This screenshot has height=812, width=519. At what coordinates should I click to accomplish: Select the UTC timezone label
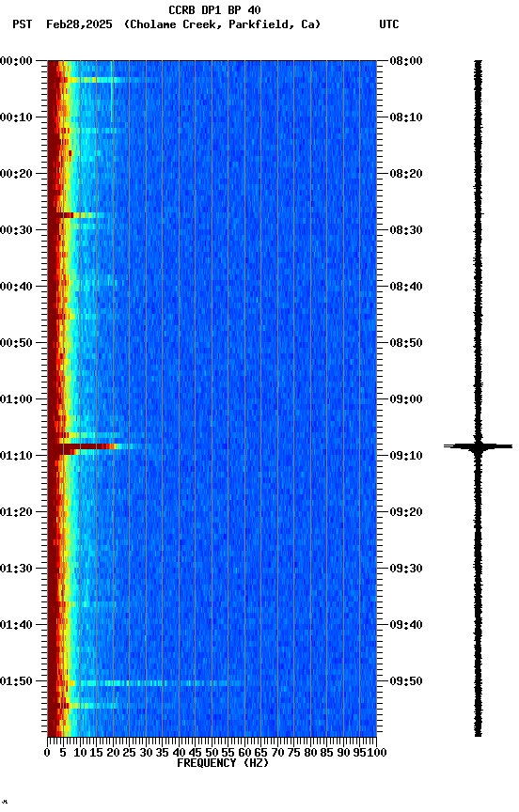[x=389, y=24]
